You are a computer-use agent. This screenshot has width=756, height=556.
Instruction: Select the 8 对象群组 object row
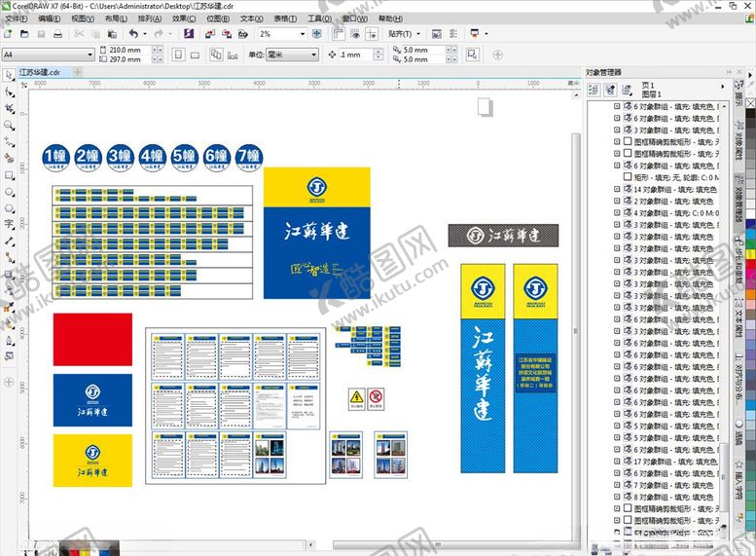(667, 498)
